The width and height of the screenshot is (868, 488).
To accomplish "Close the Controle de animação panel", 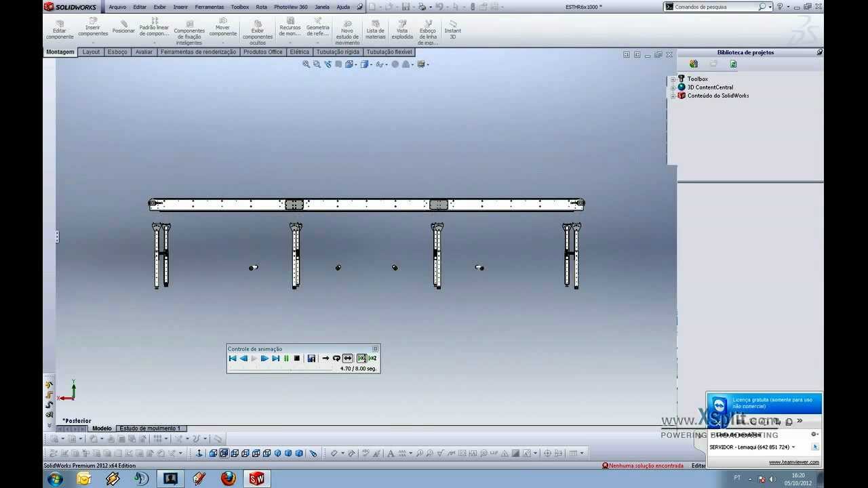I will tap(375, 349).
